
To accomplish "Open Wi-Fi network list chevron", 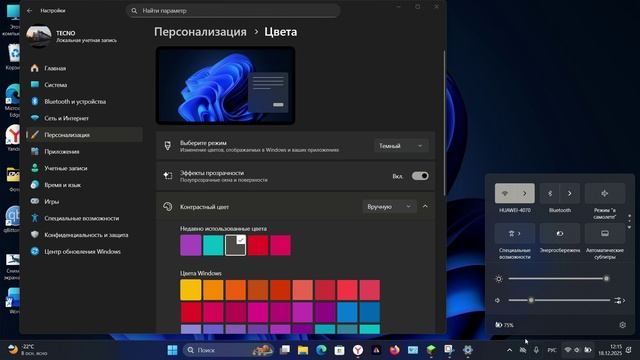I will 525,193.
